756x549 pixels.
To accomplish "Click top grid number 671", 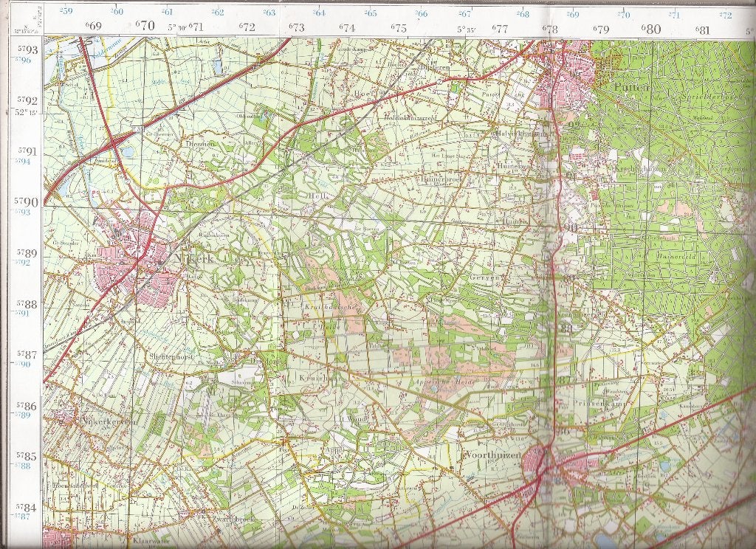I will pos(196,27).
